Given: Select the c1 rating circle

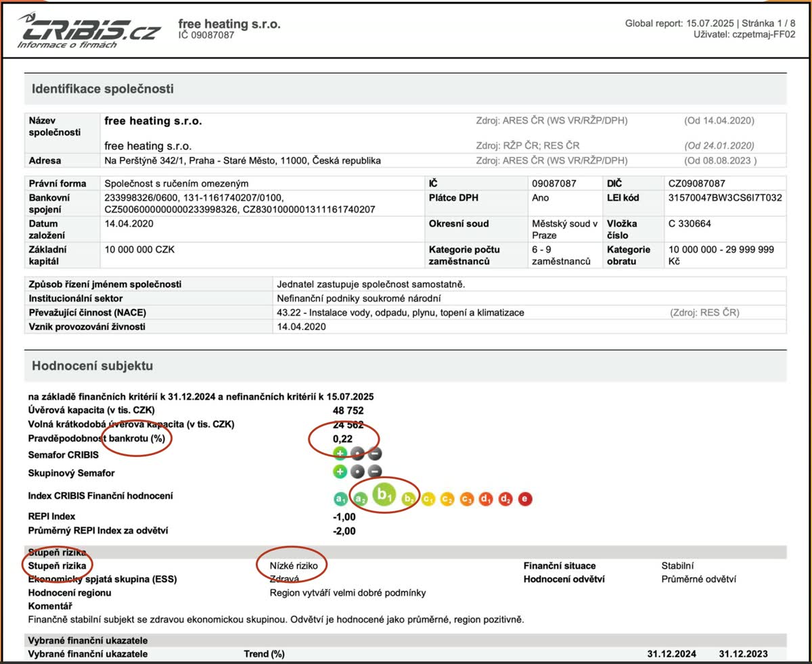Looking at the screenshot, I should pyautogui.click(x=428, y=499).
